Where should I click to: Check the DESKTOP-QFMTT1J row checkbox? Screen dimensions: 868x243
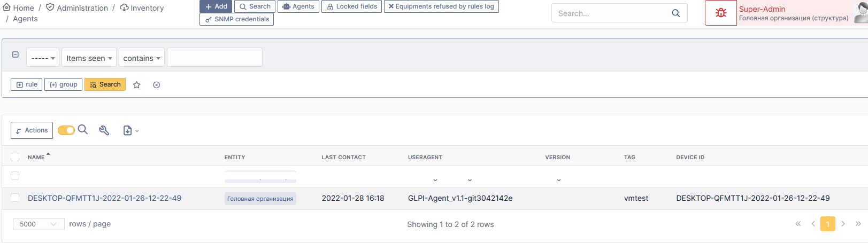click(15, 198)
